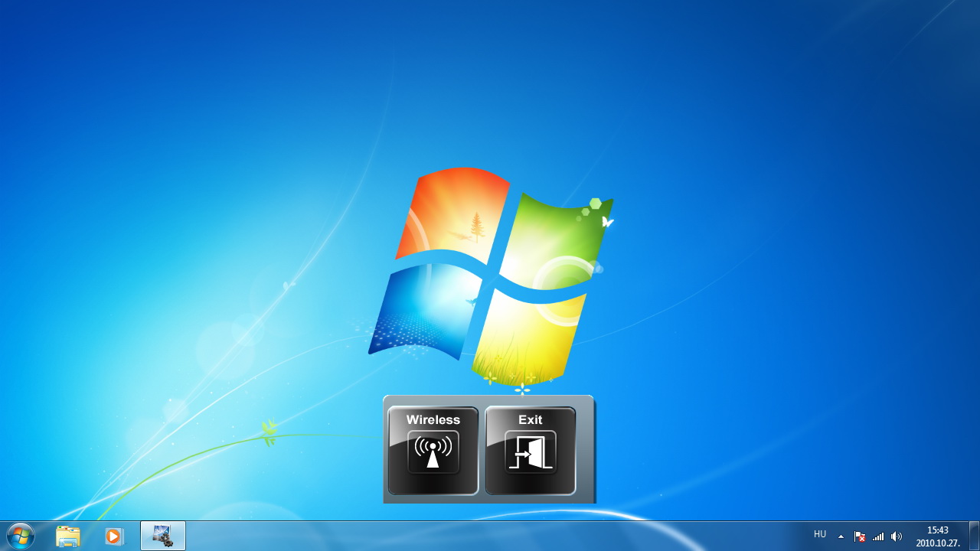Open the Windows Start menu
This screenshot has height=551, width=980.
[21, 536]
